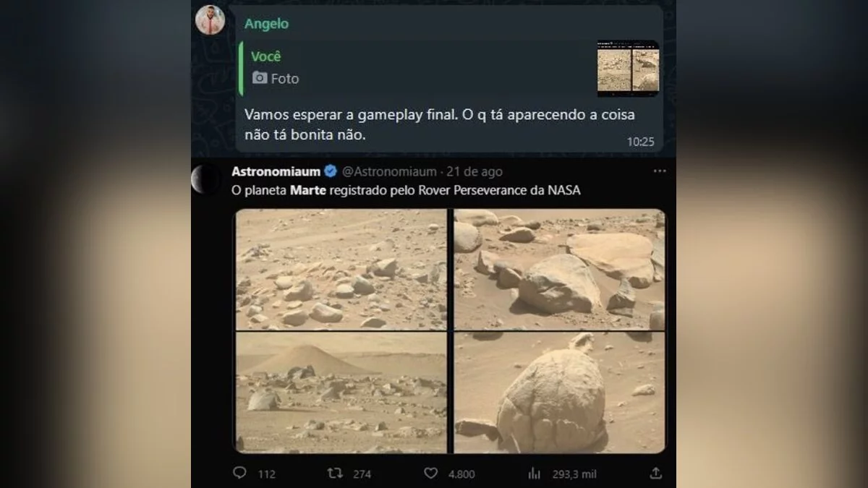Open the bottom-right cracked rock photo
This screenshot has height=488, width=868.
pyautogui.click(x=558, y=393)
